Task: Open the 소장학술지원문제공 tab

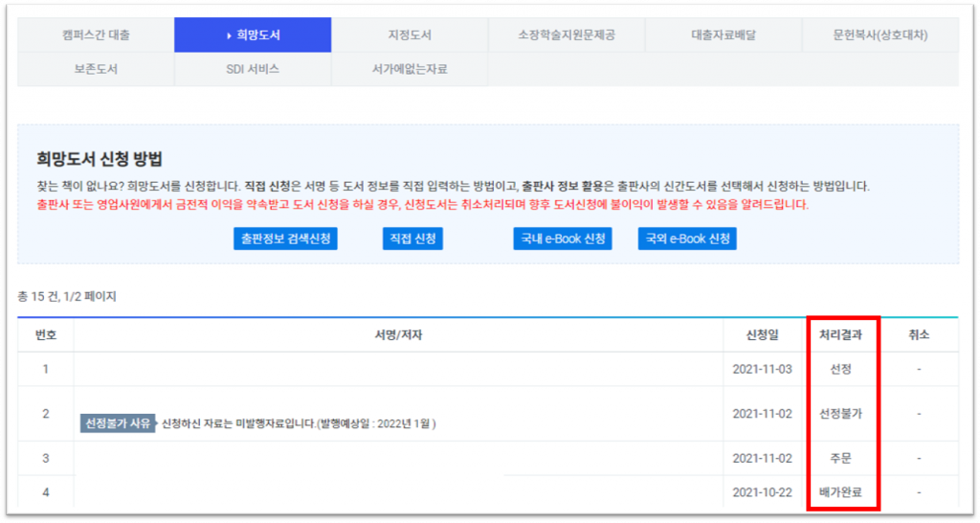Action: (567, 35)
